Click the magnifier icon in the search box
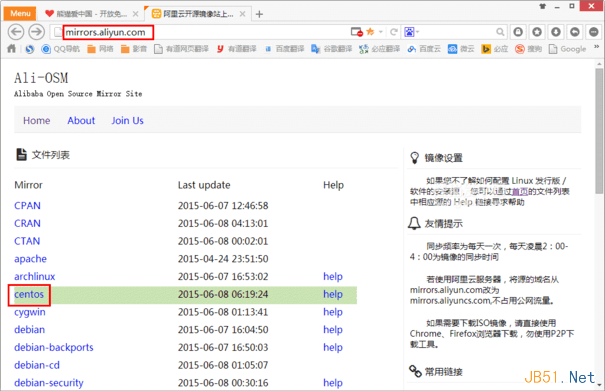605x391 pixels. [500, 32]
